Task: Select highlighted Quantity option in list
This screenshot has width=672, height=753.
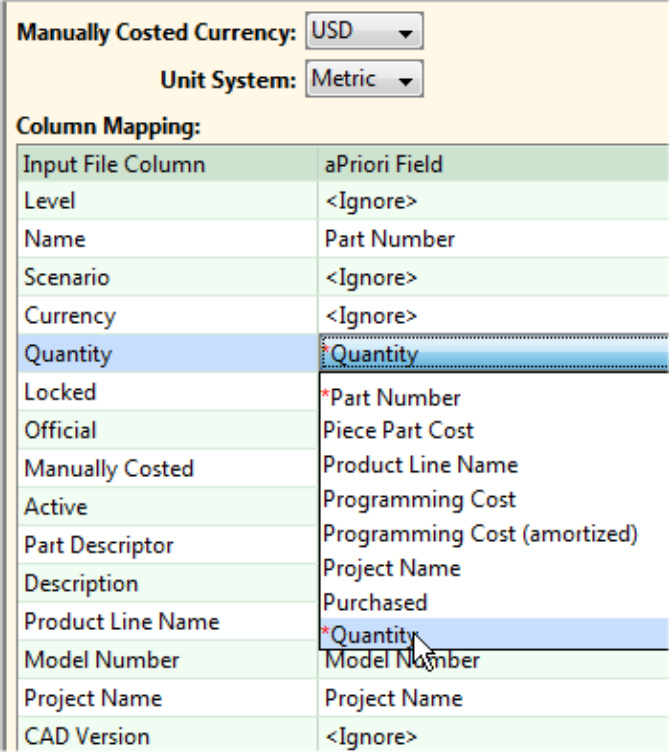Action: 370,635
